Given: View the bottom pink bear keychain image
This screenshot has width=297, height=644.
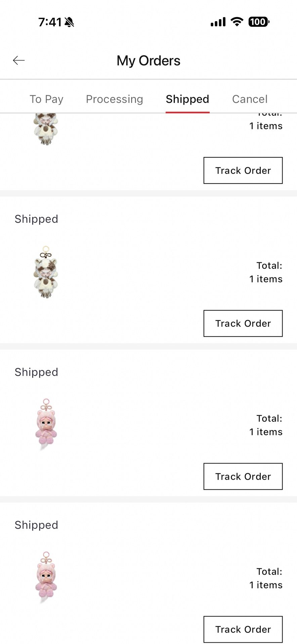Looking at the screenshot, I should tap(46, 578).
